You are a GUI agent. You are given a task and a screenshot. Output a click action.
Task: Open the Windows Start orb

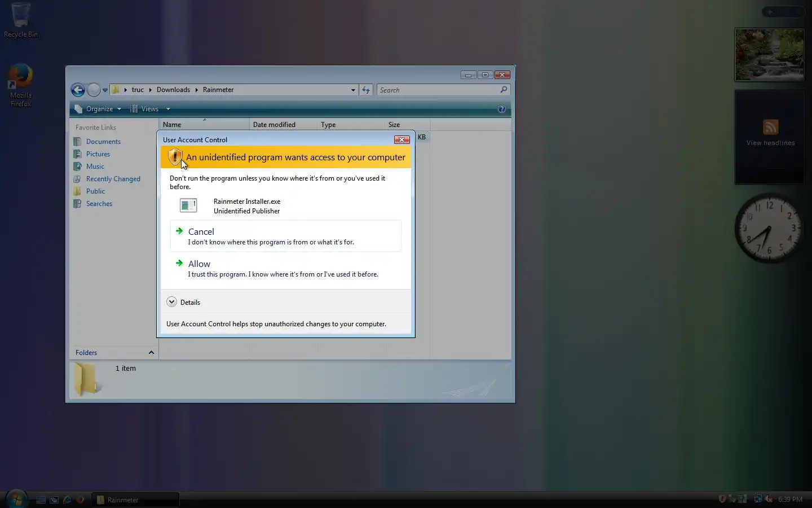coord(16,499)
